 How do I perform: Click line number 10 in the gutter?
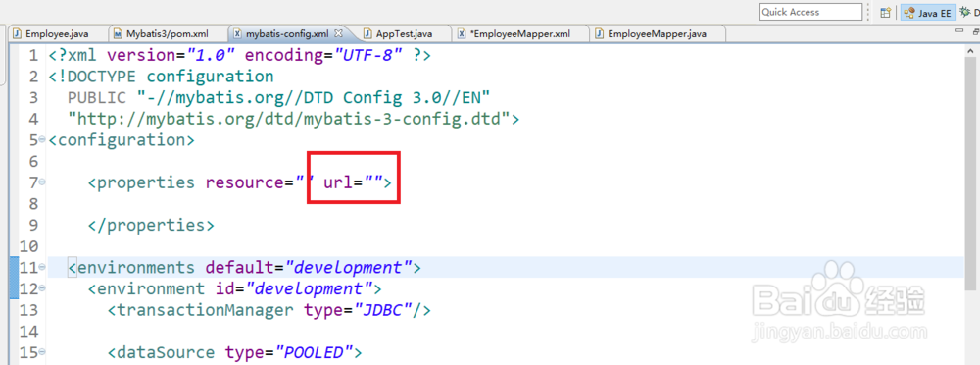click(29, 246)
